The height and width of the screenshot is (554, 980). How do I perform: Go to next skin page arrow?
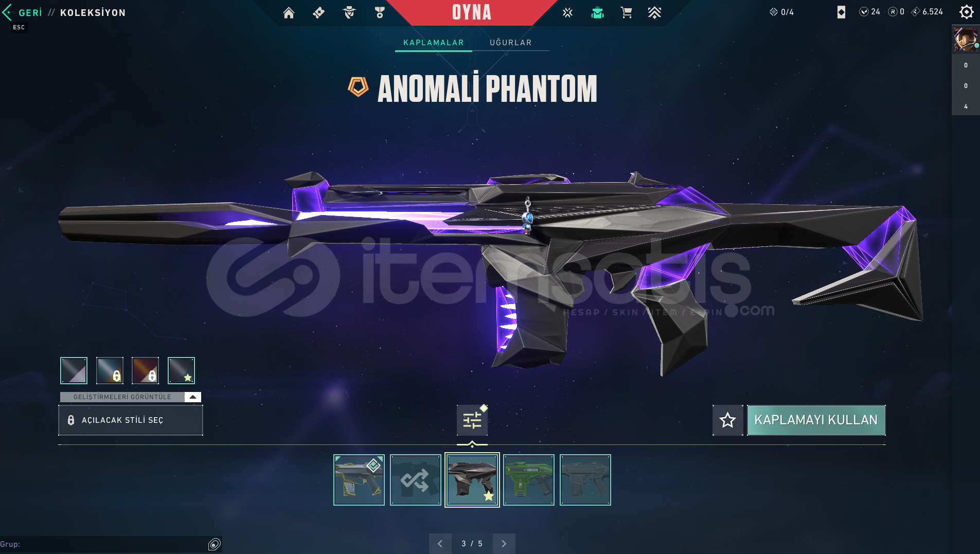coord(504,544)
